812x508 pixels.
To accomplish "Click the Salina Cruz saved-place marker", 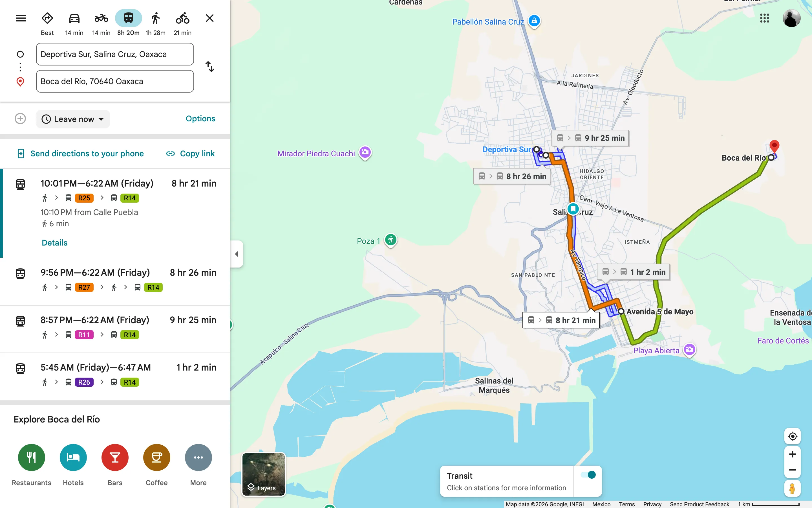I will pyautogui.click(x=573, y=209).
